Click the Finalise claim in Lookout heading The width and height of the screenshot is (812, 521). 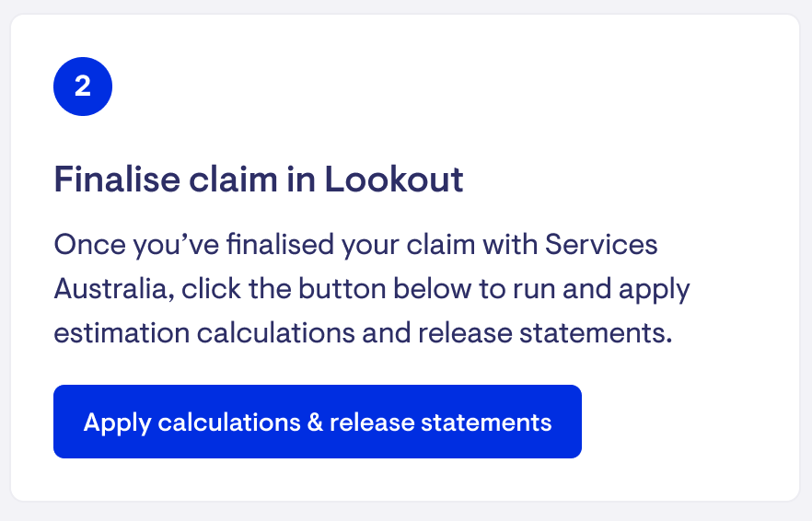coord(259,179)
